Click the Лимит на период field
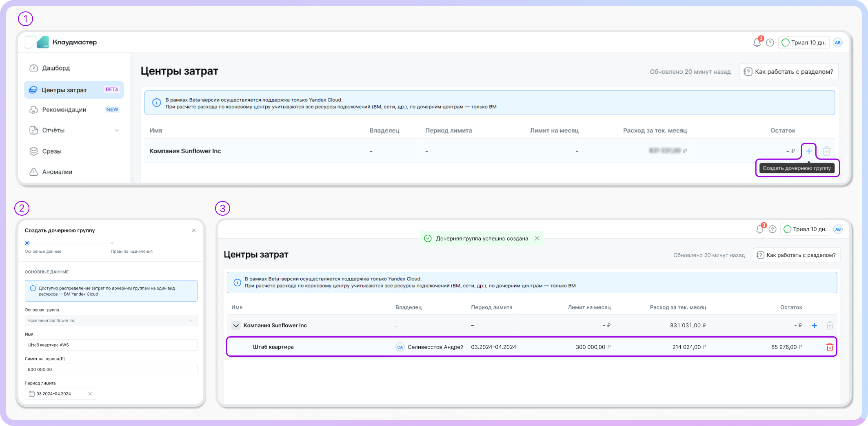Image resolution: width=868 pixels, height=426 pixels. point(111,369)
